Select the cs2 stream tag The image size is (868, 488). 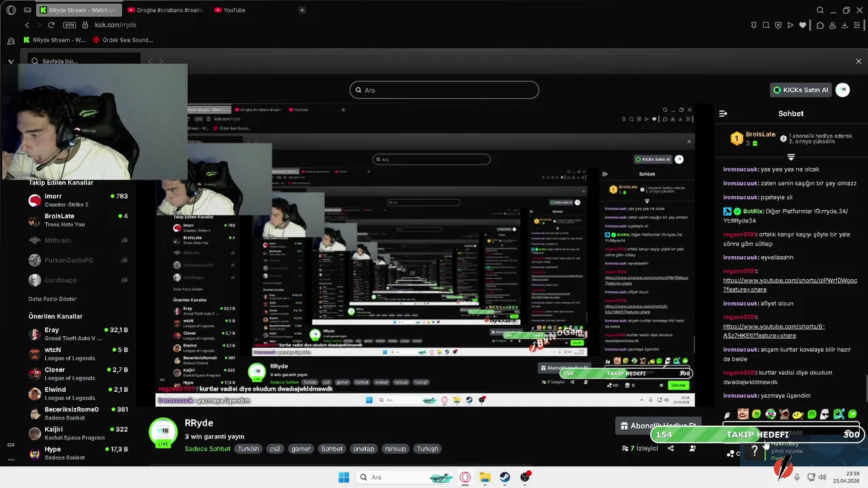[275, 449]
